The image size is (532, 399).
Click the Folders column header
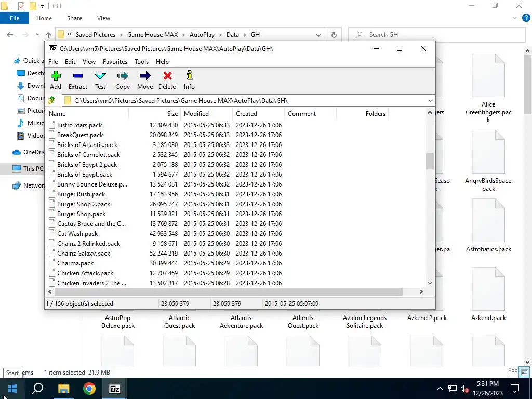[362, 114]
